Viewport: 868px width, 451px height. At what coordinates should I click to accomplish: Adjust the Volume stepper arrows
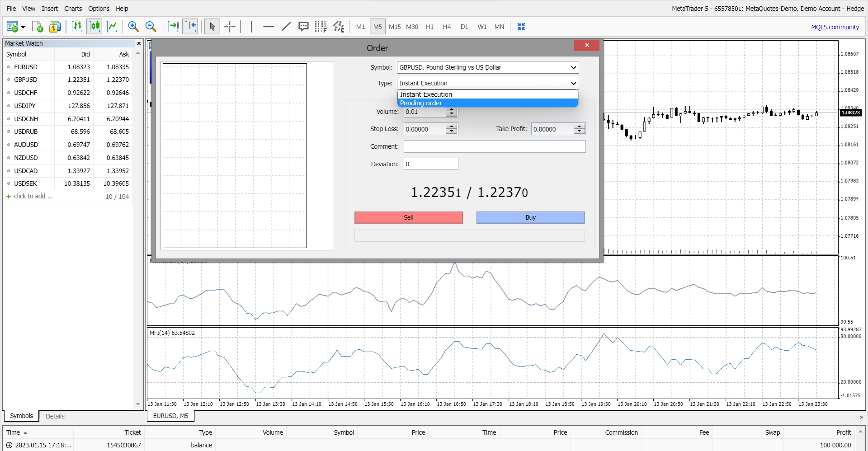[451, 112]
